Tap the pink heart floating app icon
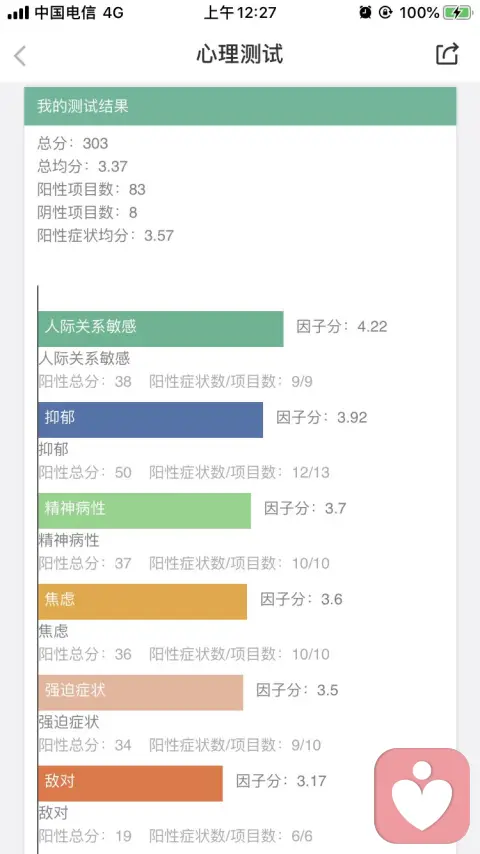Image resolution: width=480 pixels, height=854 pixels. click(422, 796)
